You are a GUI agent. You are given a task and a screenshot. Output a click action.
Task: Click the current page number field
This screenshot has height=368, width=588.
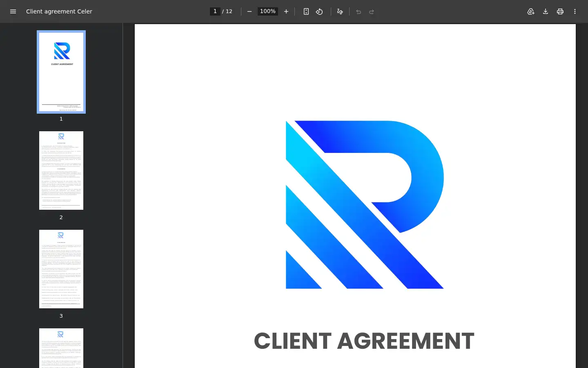coord(215,11)
